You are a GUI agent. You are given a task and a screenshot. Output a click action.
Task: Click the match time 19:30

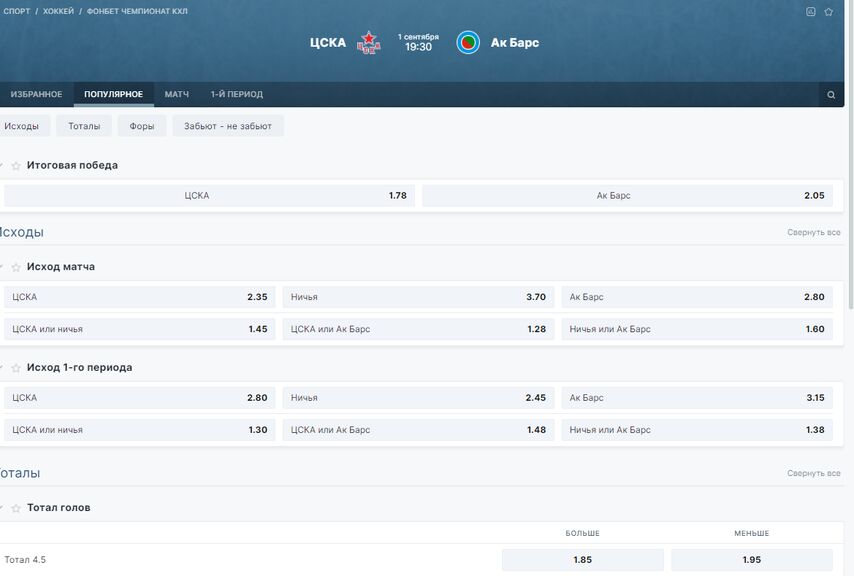(x=418, y=47)
